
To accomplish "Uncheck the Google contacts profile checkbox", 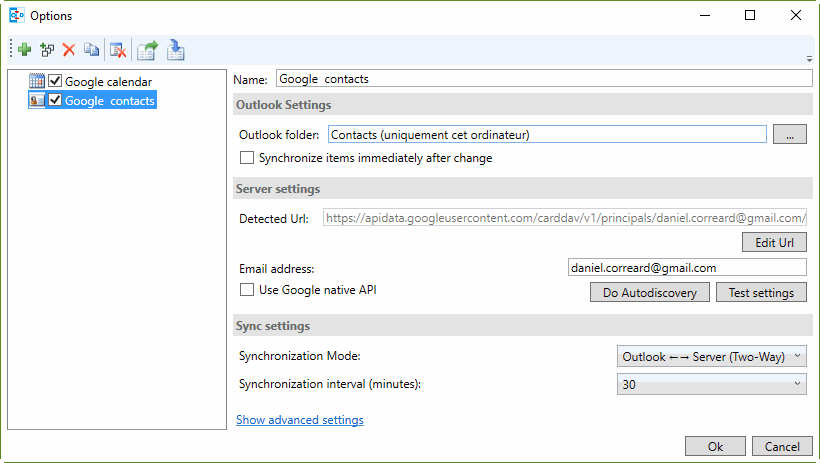I will (x=55, y=100).
